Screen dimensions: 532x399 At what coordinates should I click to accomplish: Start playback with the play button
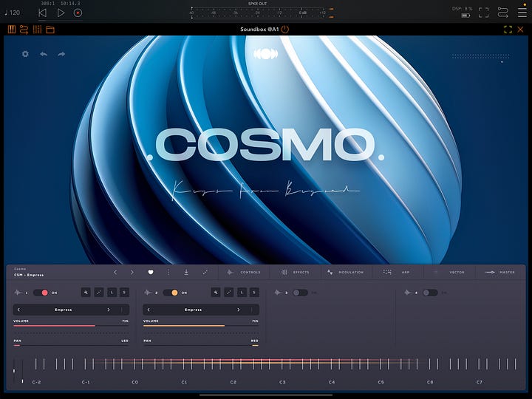[x=61, y=13]
